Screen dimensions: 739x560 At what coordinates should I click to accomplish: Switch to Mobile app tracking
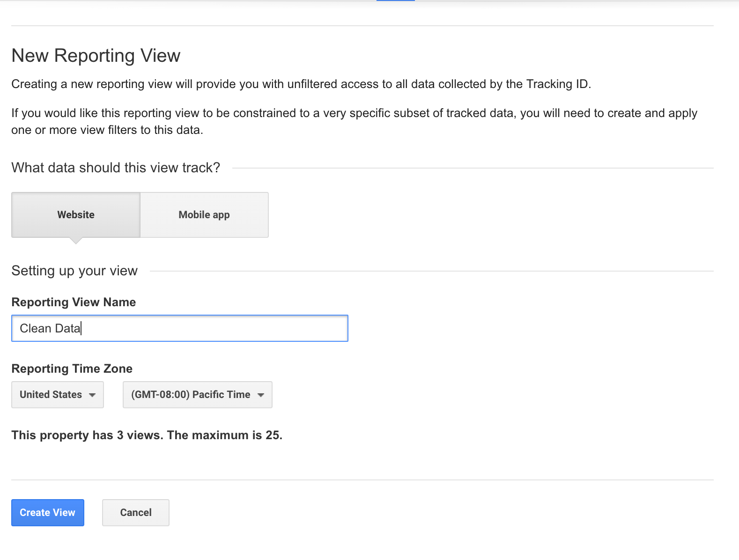(x=204, y=215)
